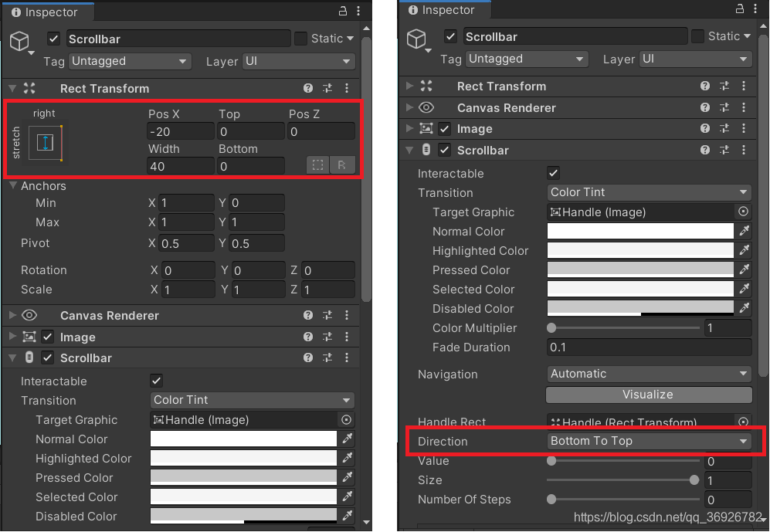Open help for Rect Transform in left panel
The height and width of the screenshot is (532, 770).
click(x=308, y=88)
